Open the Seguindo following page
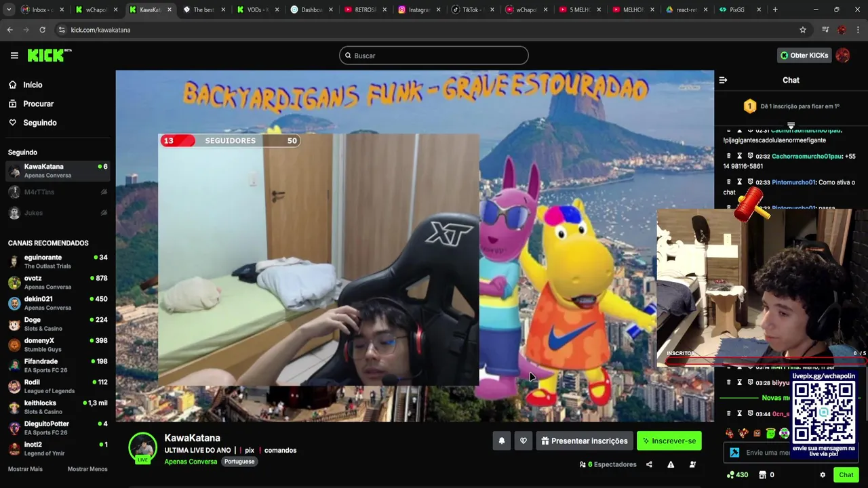868x488 pixels. 33,123
